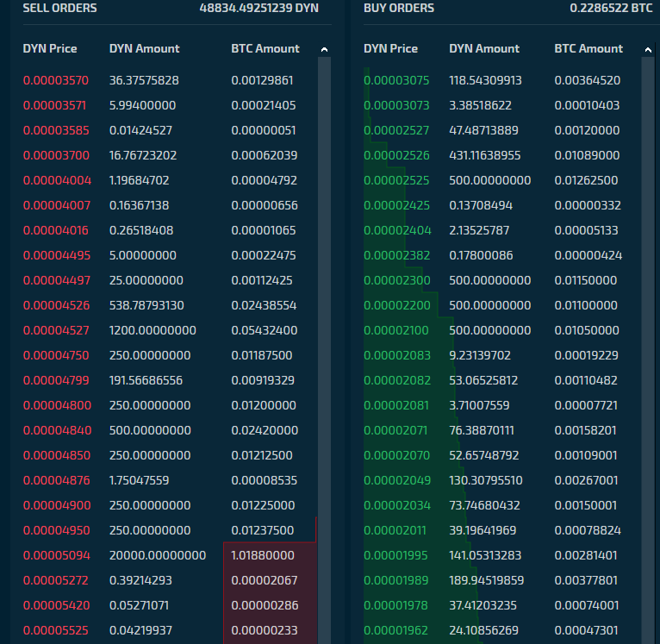The height and width of the screenshot is (644, 660).
Task: Select sell order priced 0.00005420
Action: click(170, 605)
